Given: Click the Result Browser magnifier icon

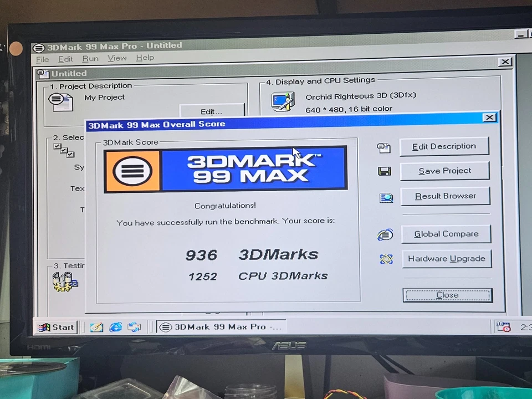Looking at the screenshot, I should [x=386, y=196].
